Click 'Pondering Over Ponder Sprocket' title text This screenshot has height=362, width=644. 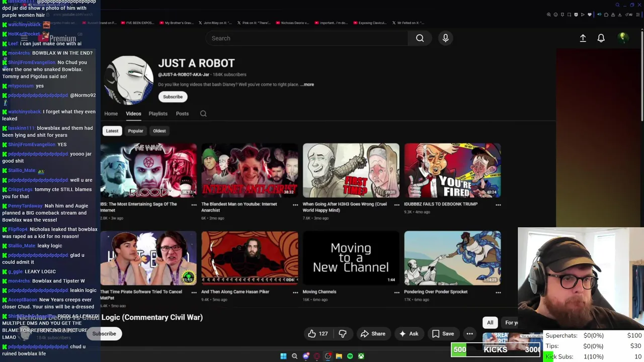coord(436,292)
